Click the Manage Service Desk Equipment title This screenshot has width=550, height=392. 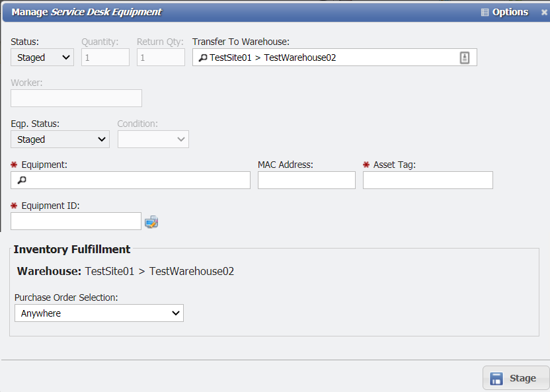point(86,11)
